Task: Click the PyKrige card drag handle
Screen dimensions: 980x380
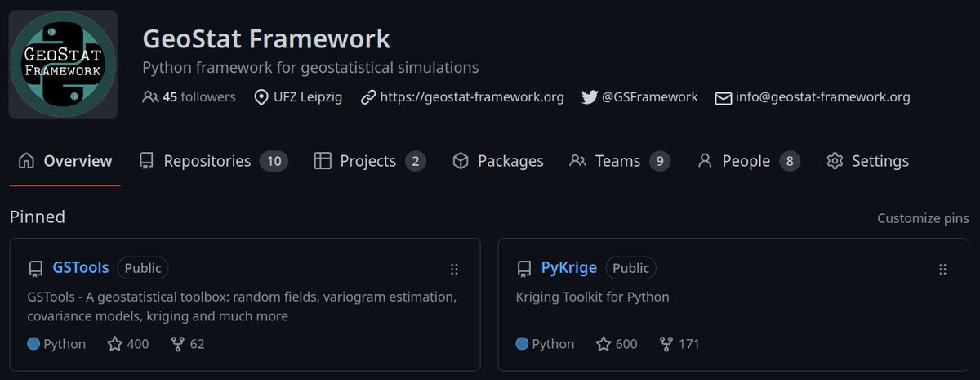Action: click(942, 269)
